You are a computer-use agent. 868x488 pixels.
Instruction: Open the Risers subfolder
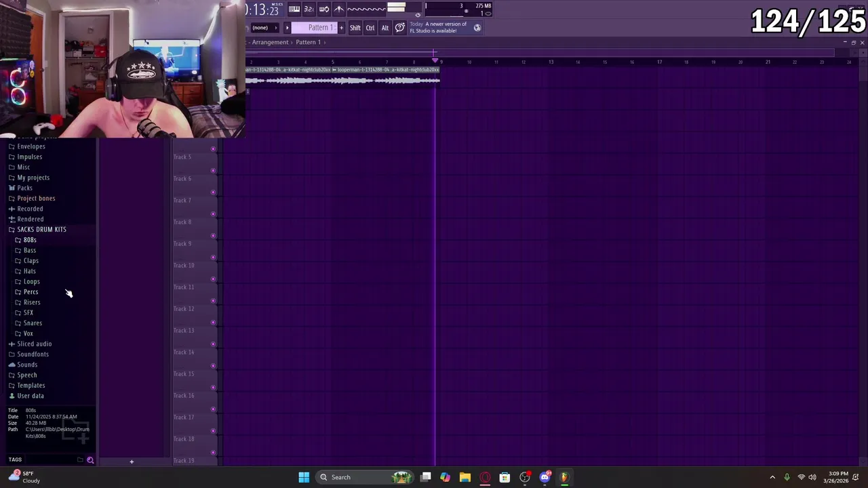[x=32, y=302]
